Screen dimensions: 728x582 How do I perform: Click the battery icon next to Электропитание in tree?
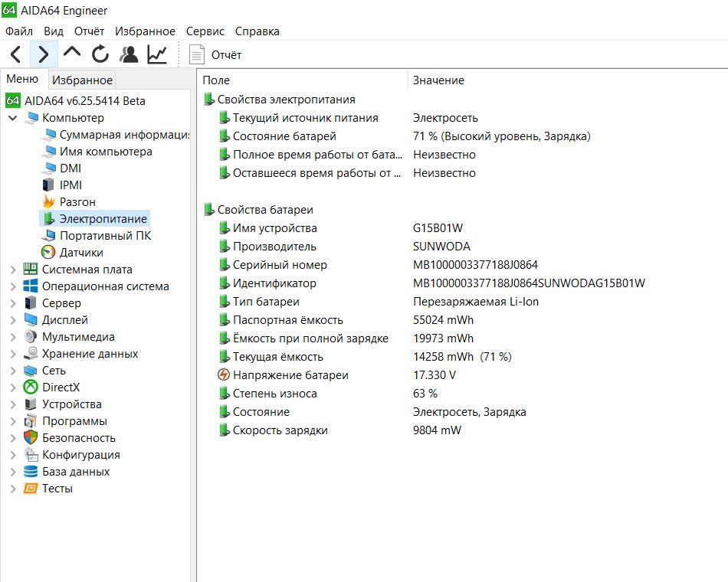pos(48,218)
